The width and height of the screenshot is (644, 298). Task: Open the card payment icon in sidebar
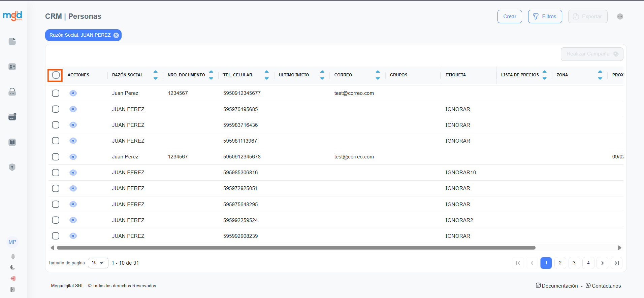(12, 117)
